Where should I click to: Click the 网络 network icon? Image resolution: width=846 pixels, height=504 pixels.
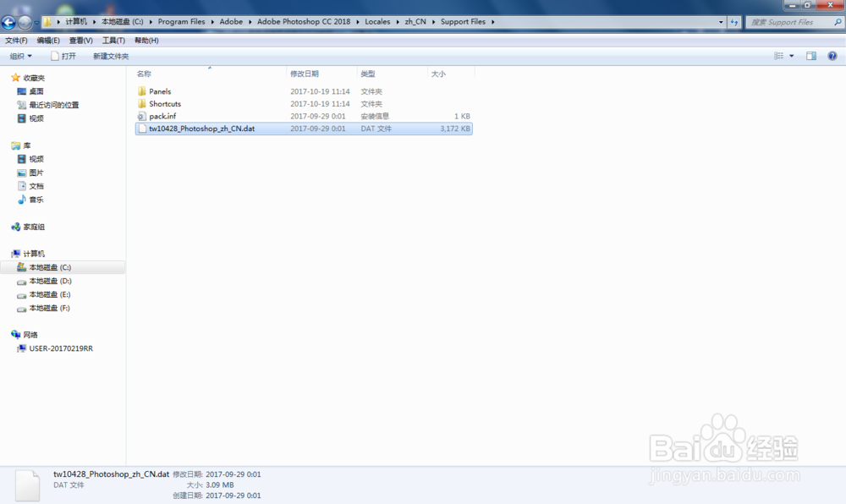point(15,335)
